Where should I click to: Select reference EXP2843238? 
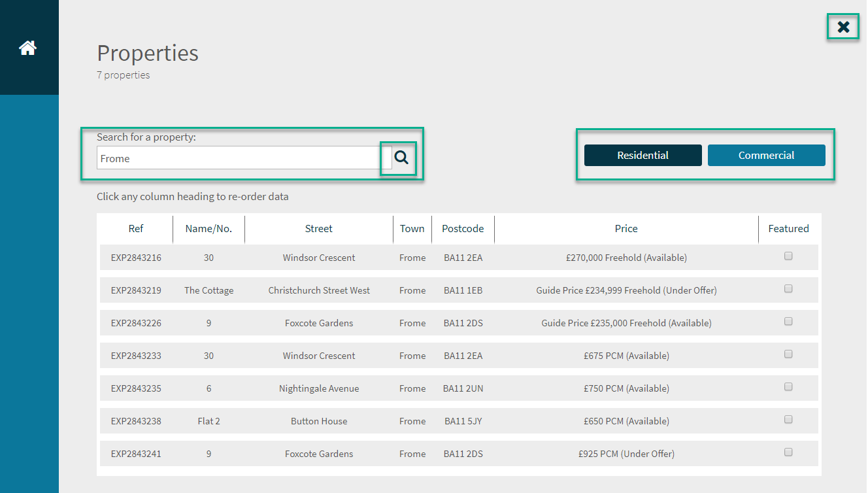pos(136,421)
